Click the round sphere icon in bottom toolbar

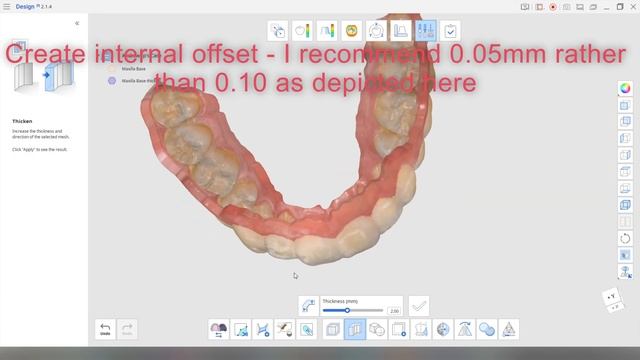(x=443, y=329)
